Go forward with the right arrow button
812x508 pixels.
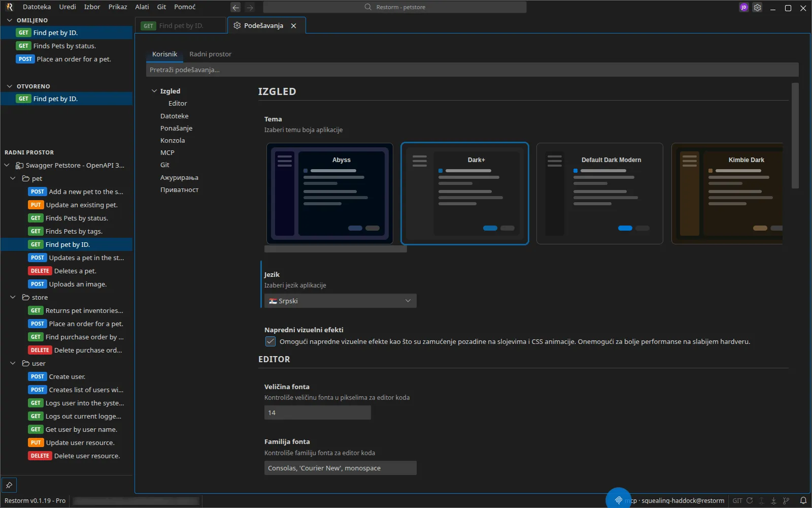pos(250,8)
